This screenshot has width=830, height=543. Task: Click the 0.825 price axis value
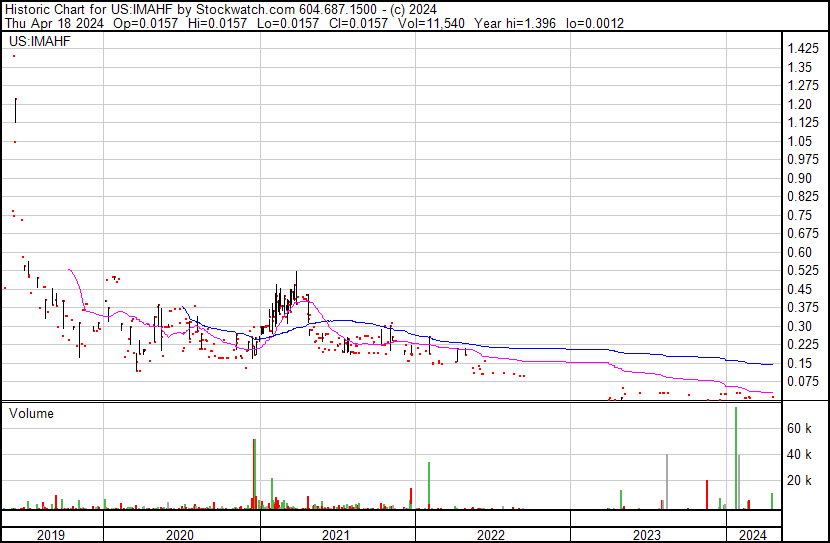click(x=803, y=196)
